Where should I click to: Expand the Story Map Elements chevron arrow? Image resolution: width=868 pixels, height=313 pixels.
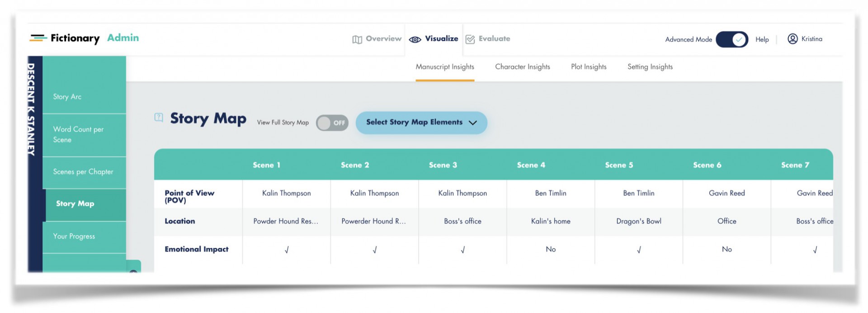(x=473, y=123)
